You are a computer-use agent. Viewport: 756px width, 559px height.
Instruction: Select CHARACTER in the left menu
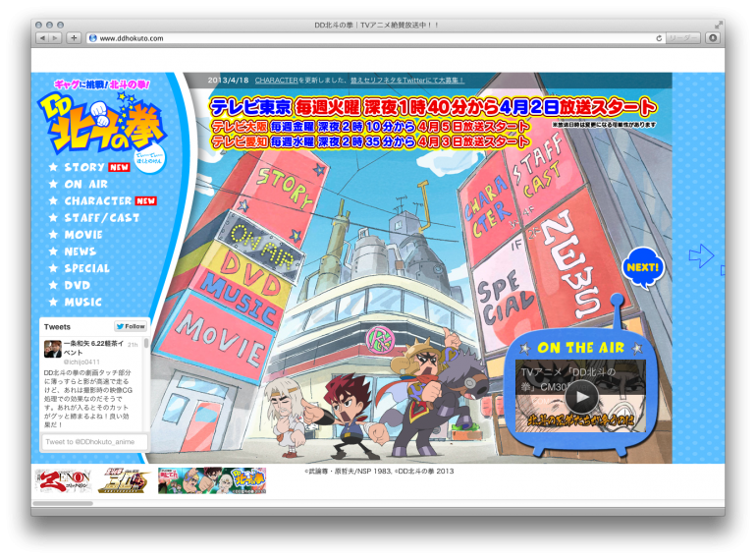98,200
